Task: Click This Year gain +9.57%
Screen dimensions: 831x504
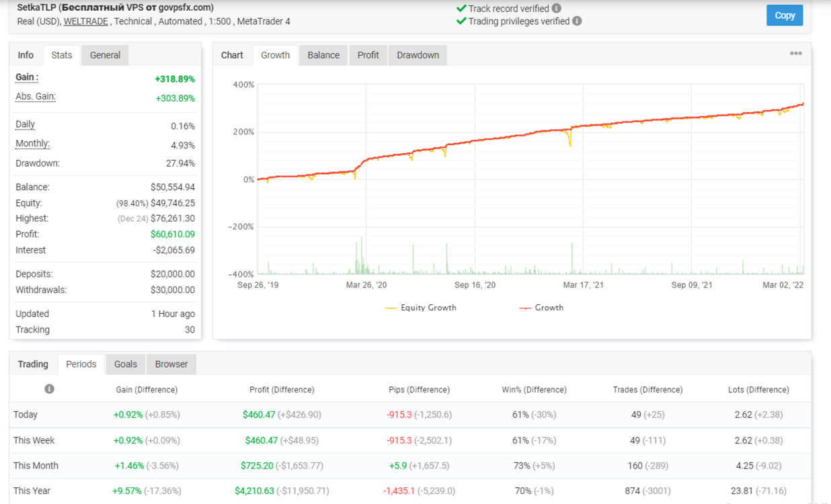Action: (126, 491)
